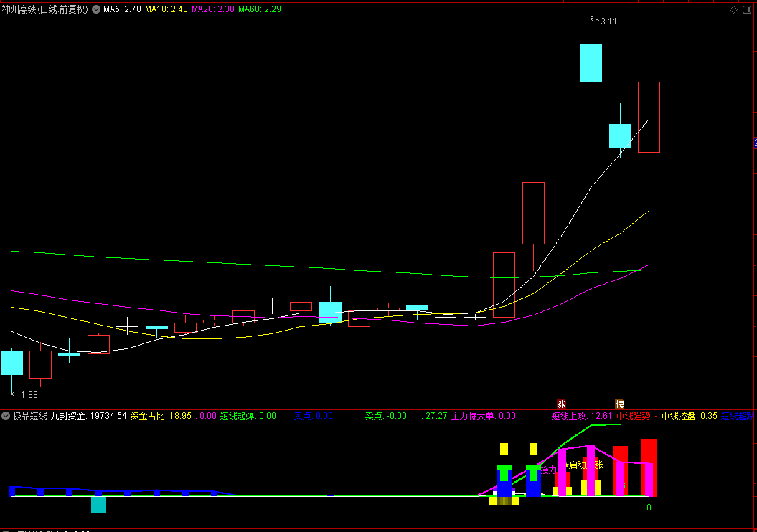757x532 pixels.
Task: Open the dropdown beside 神州高铁 chart title
Action: (x=96, y=9)
